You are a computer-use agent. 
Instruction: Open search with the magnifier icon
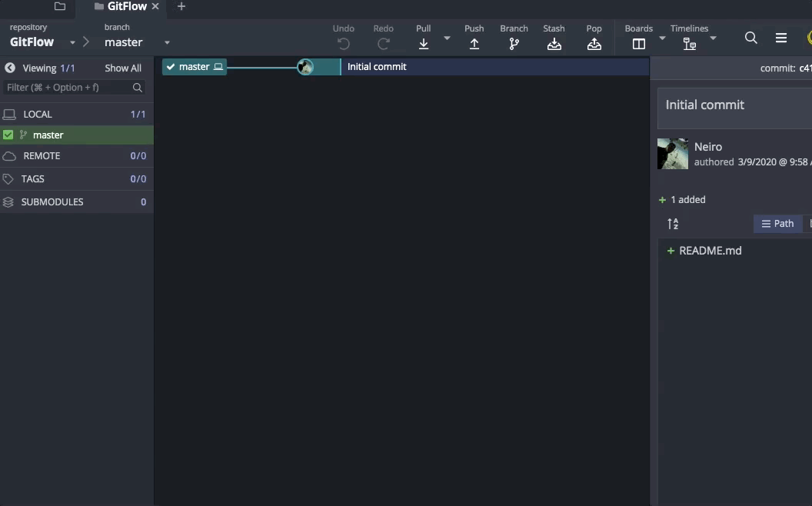(751, 38)
